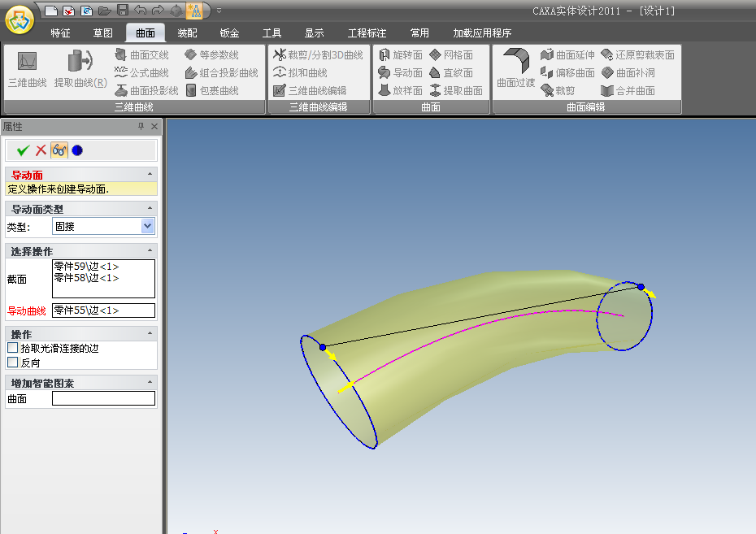Create a new blank design document
Screen dimensions: 756x534
[x=51, y=10]
